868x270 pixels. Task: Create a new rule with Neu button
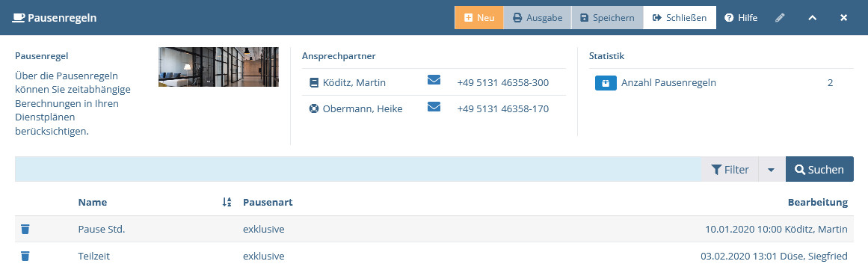pyautogui.click(x=478, y=18)
